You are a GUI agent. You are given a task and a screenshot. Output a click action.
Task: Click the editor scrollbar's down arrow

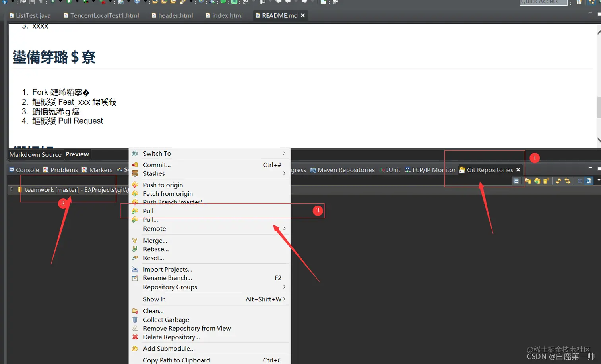point(599,140)
